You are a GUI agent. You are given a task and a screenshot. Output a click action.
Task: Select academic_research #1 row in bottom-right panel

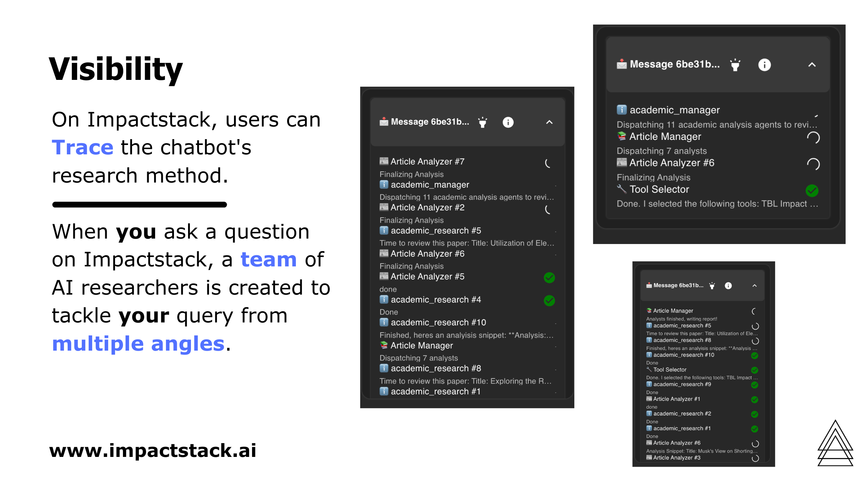[702, 432]
